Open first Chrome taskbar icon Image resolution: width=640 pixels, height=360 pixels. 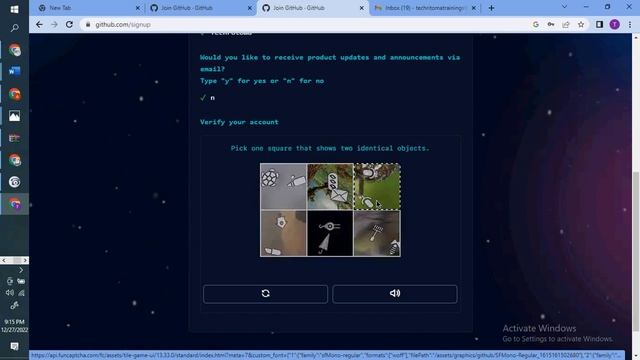coord(14,50)
